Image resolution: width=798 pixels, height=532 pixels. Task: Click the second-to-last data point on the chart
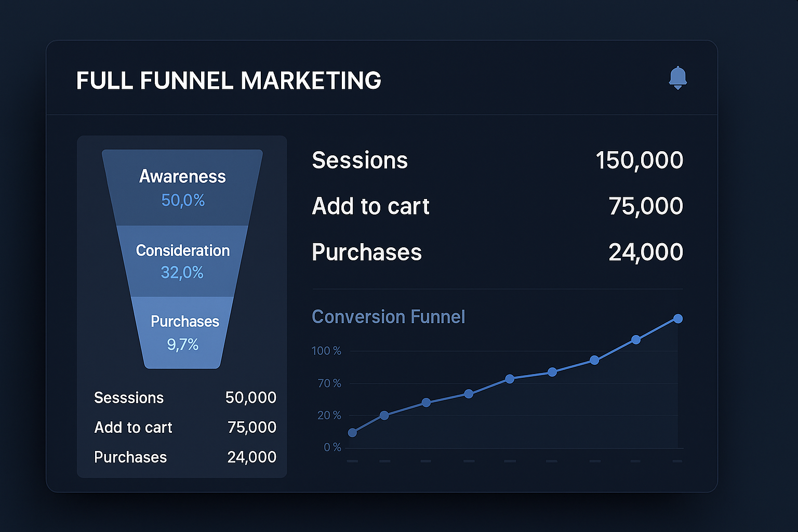coord(635,340)
